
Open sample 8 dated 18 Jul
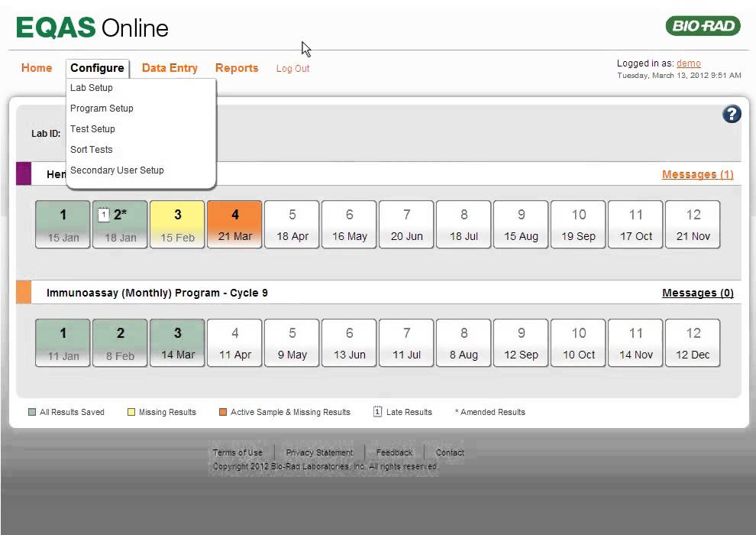(x=464, y=225)
